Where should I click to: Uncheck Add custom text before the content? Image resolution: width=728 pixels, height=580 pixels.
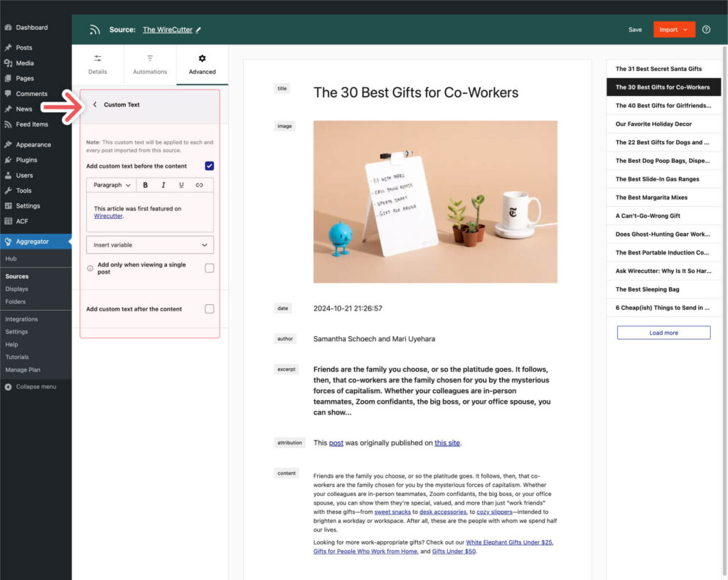click(x=210, y=166)
